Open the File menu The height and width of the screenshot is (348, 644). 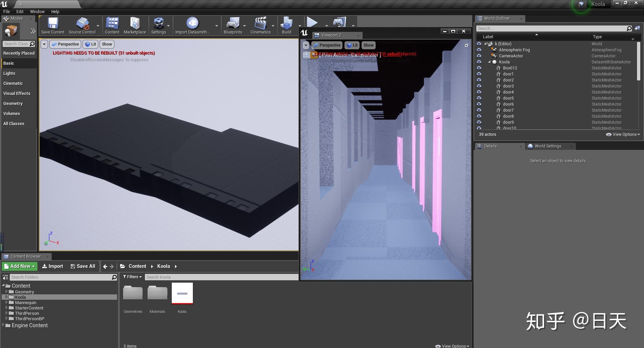(x=7, y=11)
